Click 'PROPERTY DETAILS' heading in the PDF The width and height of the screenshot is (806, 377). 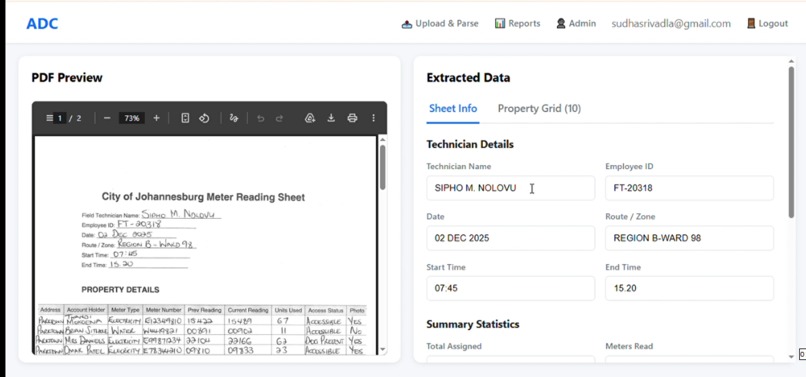pos(120,290)
